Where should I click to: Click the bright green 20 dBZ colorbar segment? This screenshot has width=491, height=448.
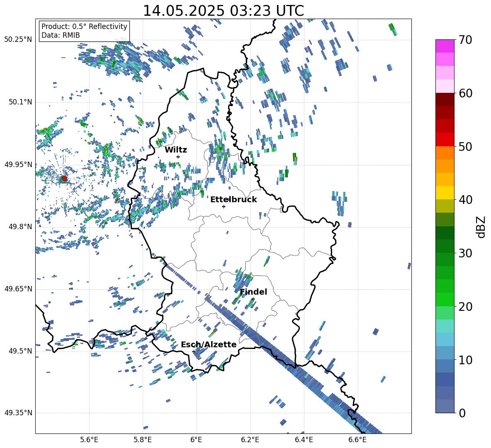tap(445, 299)
